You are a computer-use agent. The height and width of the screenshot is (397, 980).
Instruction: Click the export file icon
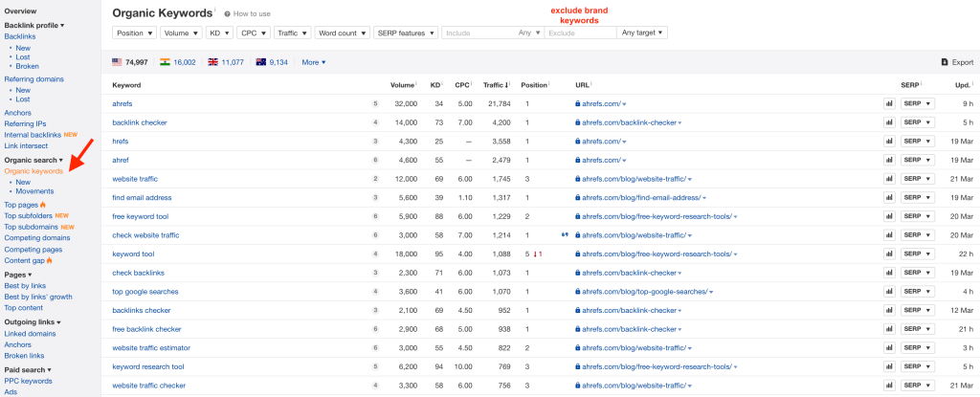coord(945,62)
